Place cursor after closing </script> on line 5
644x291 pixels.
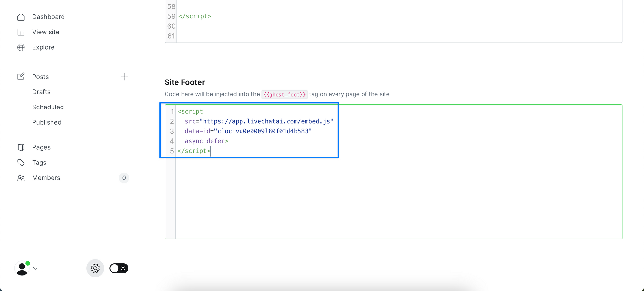pos(211,151)
